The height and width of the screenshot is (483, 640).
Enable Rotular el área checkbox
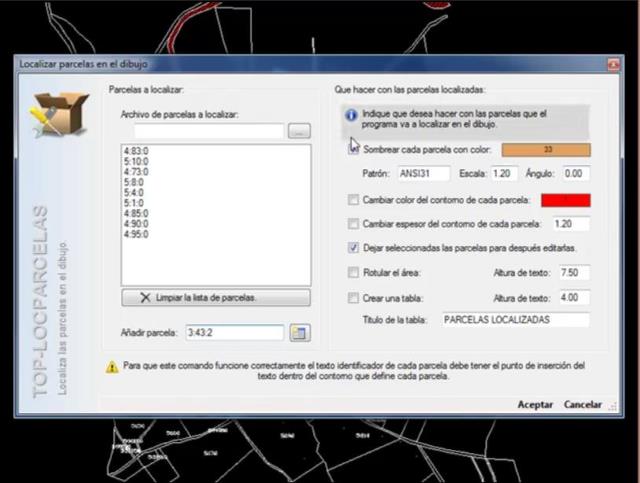point(353,272)
